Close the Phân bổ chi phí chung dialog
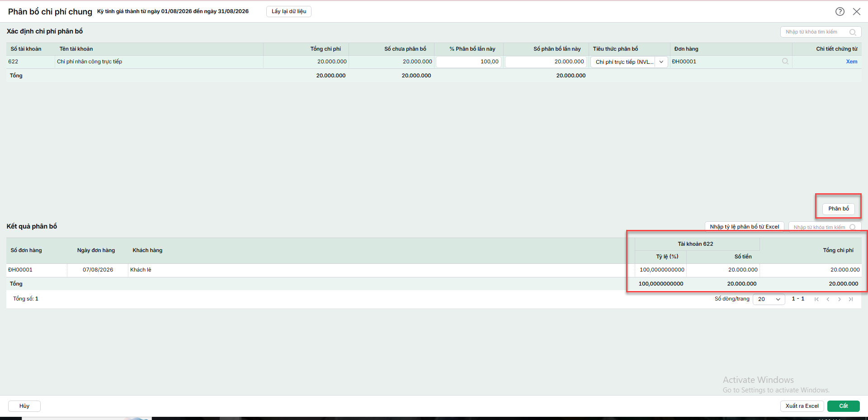The image size is (868, 420). click(856, 12)
